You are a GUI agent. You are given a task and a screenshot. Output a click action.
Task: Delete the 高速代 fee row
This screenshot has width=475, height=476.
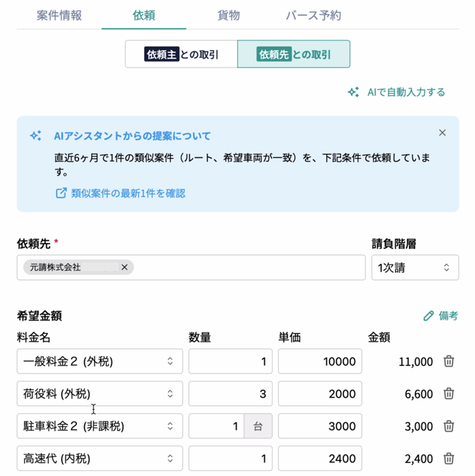point(449,458)
